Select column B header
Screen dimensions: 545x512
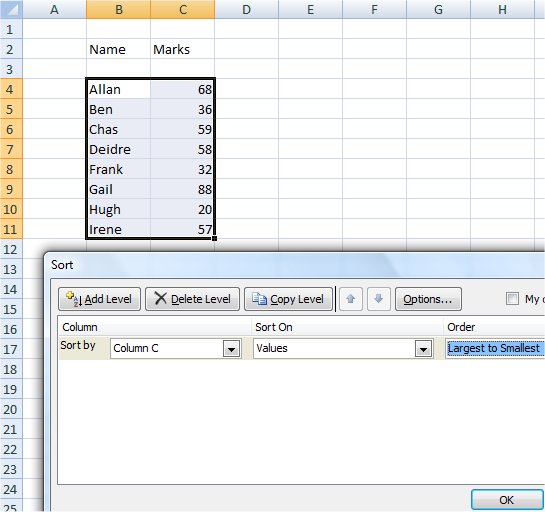point(119,9)
